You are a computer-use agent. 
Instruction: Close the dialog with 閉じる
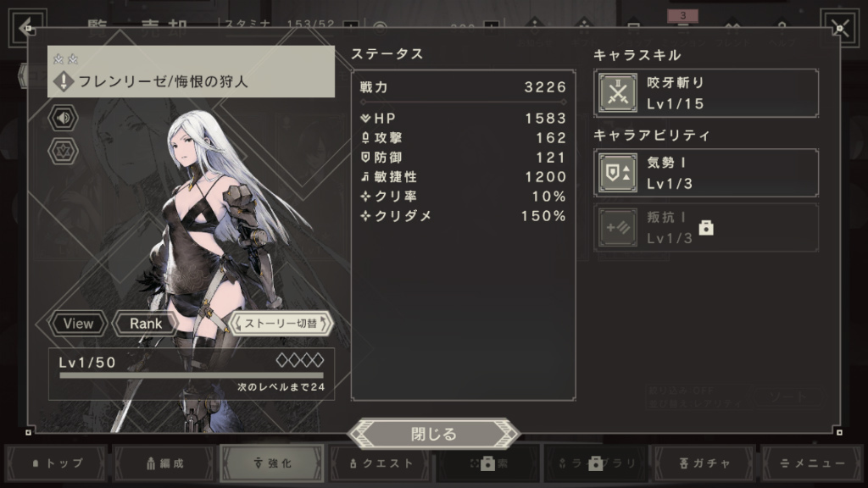pyautogui.click(x=433, y=434)
